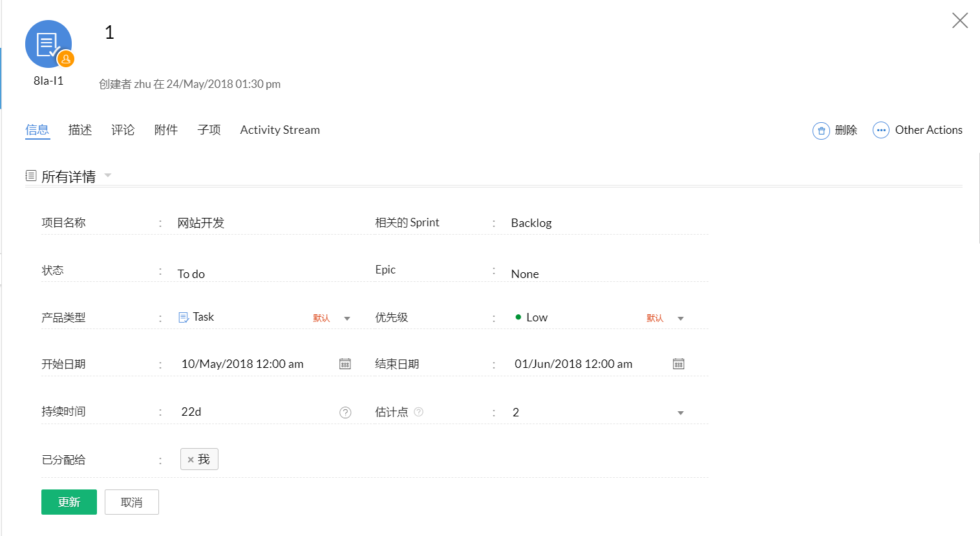Click estimation points help icon
980x536 pixels.
418,412
